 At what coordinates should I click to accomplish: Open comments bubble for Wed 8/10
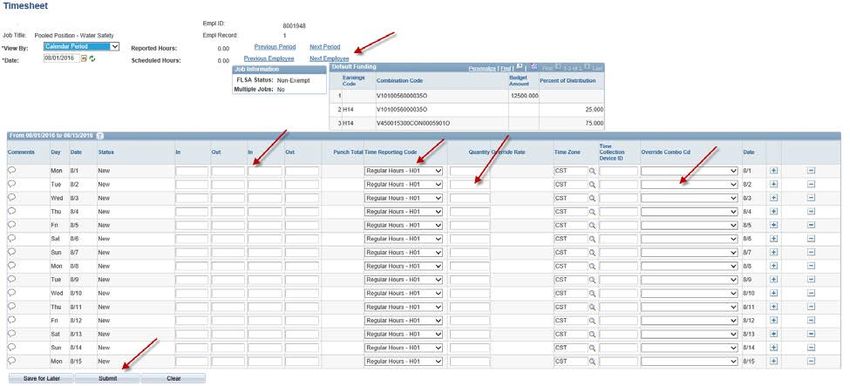11,293
